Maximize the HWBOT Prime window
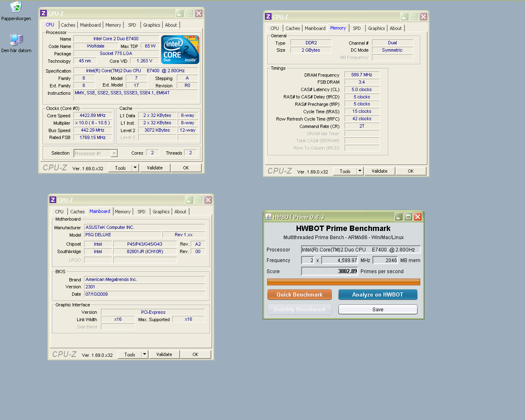 [x=408, y=217]
